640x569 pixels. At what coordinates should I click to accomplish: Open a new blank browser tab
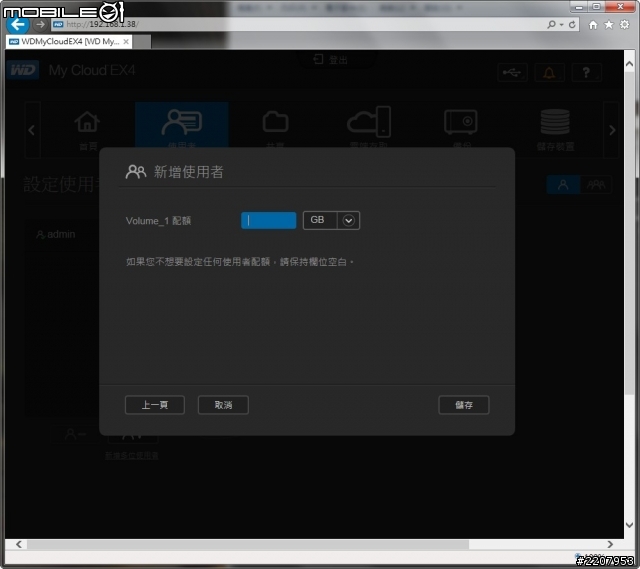(142, 42)
